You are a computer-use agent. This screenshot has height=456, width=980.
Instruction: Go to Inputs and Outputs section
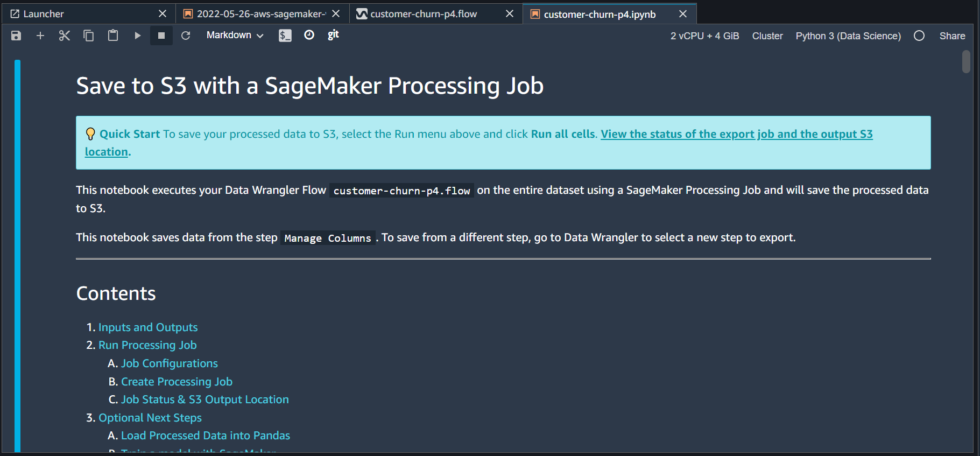pyautogui.click(x=148, y=327)
